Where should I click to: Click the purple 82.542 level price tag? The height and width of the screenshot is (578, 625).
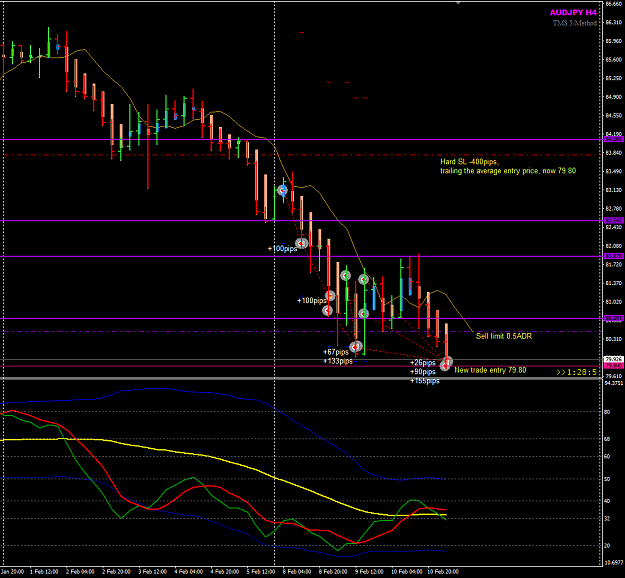(x=613, y=220)
